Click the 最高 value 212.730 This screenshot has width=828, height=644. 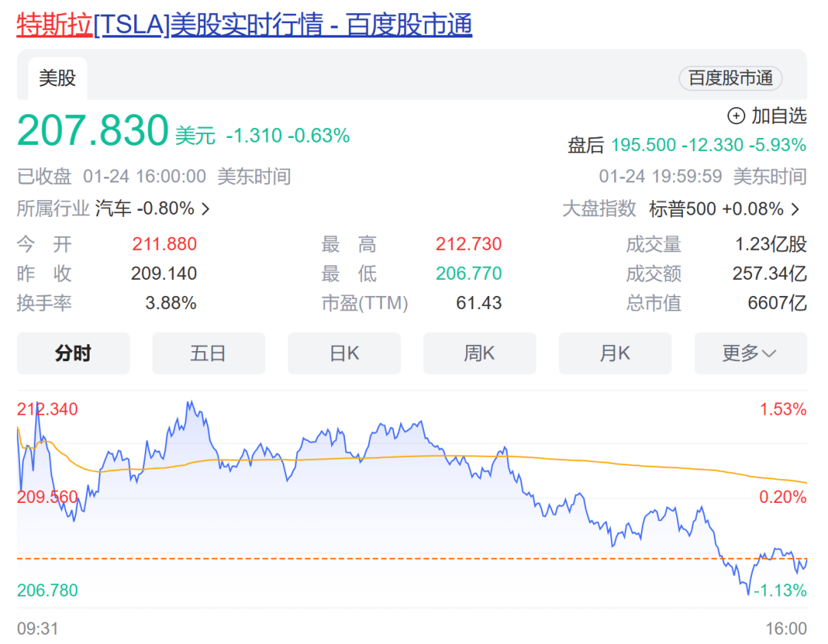[x=468, y=244]
